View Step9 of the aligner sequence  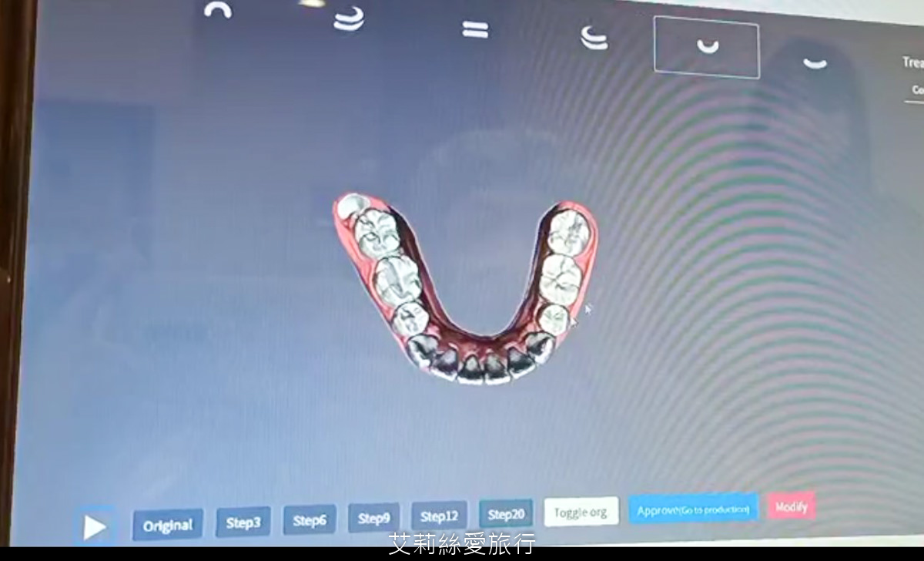[x=373, y=519]
